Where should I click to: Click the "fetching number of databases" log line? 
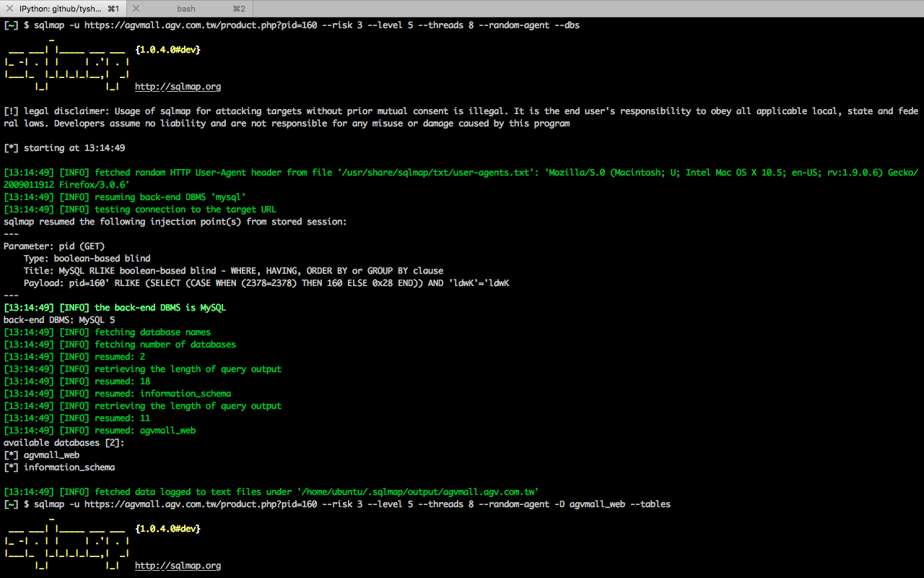(x=120, y=345)
